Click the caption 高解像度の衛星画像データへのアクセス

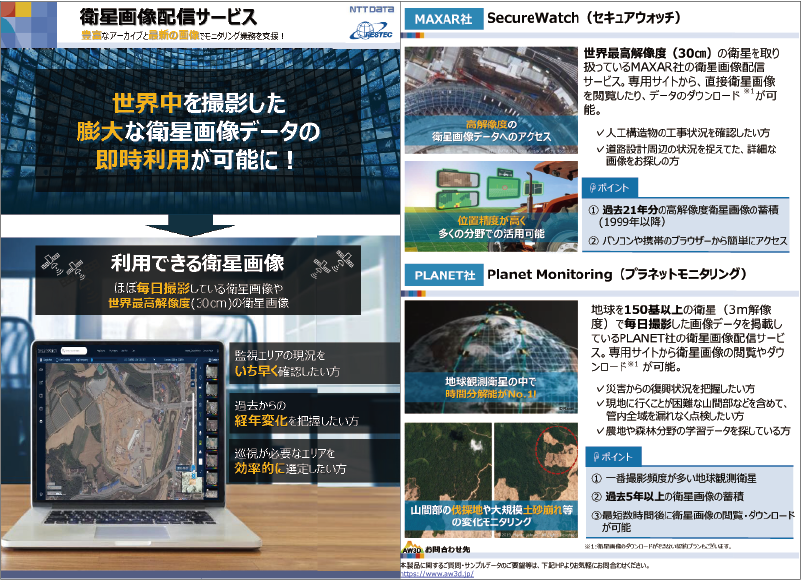[491, 131]
